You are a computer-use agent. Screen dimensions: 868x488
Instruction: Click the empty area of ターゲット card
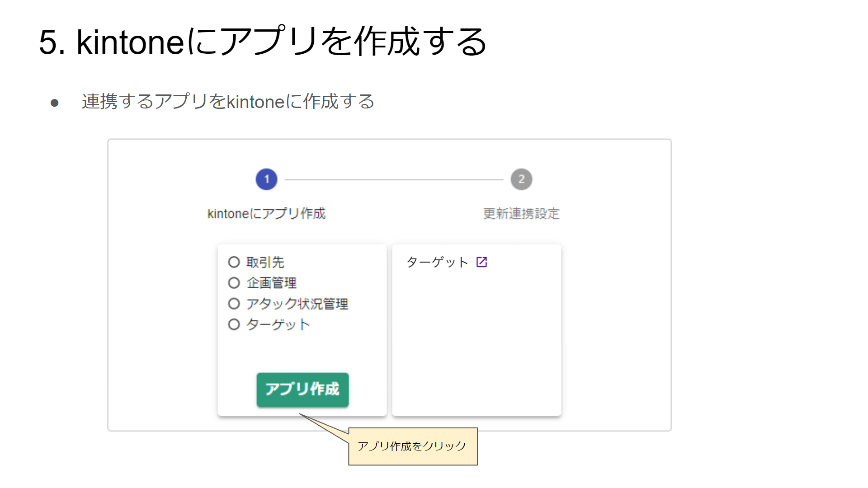coord(476,343)
